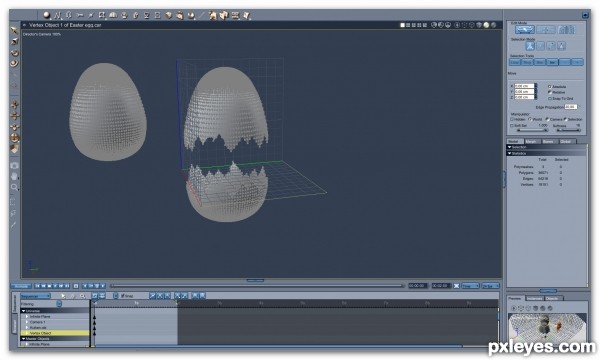The image size is (600, 360).
Task: Click the white shaded-sphere display mode icon
Action: point(486,25)
